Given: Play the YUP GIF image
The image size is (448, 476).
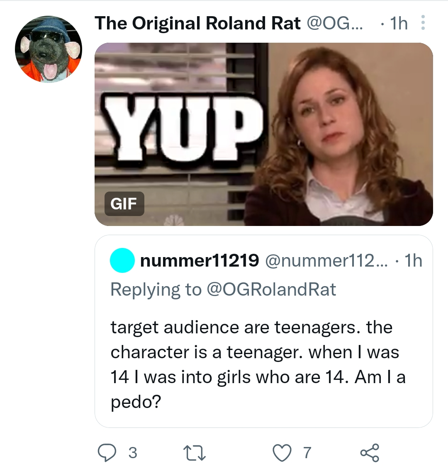Looking at the screenshot, I should point(263,134).
